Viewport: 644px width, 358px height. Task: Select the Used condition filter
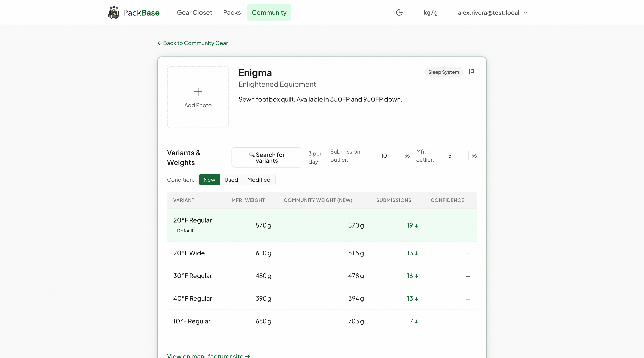(x=231, y=180)
